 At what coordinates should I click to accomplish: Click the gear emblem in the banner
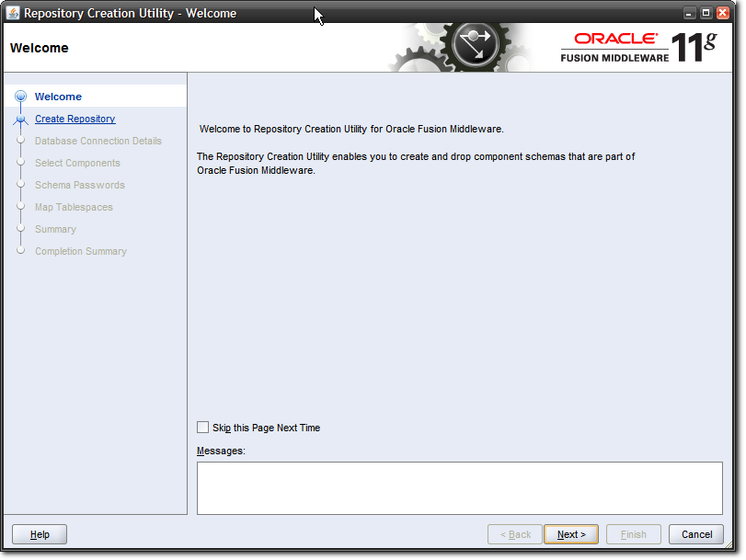475,45
